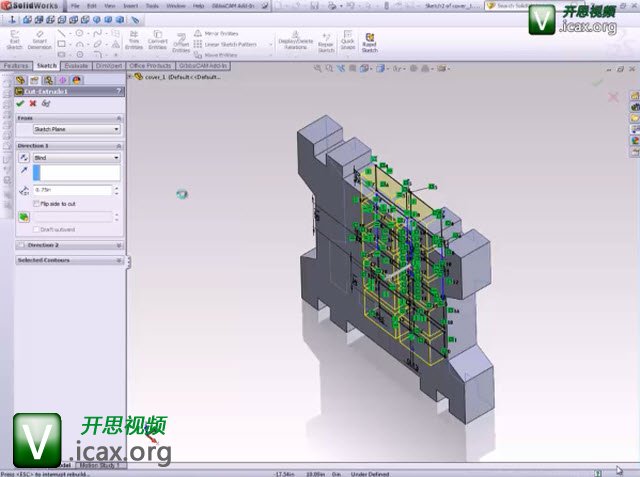Switch to the Features tab
The height and width of the screenshot is (477, 640).
point(16,66)
